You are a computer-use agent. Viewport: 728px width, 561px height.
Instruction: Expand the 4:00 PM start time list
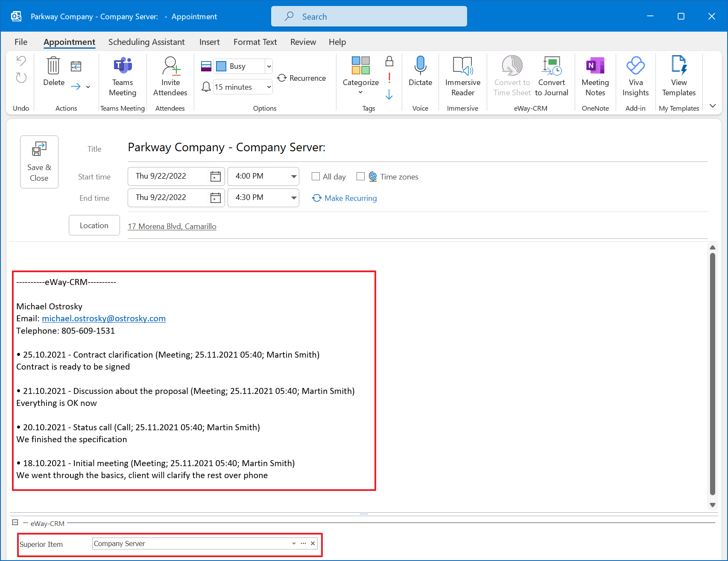point(294,176)
